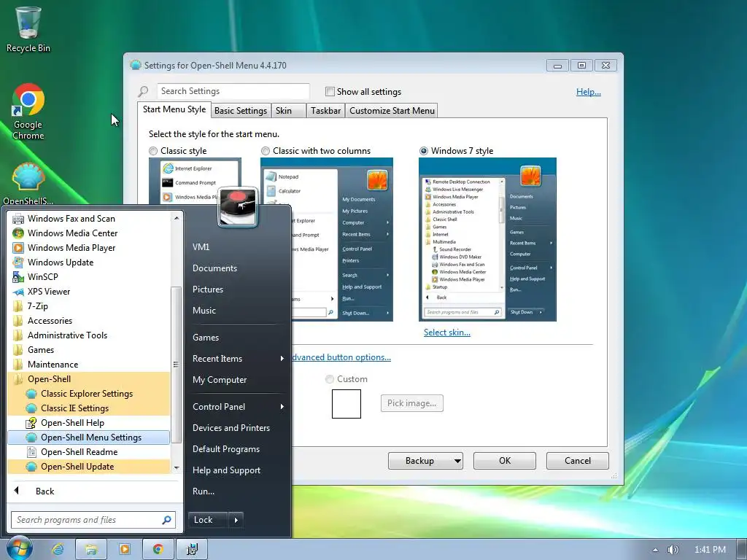Click the volume speaker tray icon

tap(673, 550)
